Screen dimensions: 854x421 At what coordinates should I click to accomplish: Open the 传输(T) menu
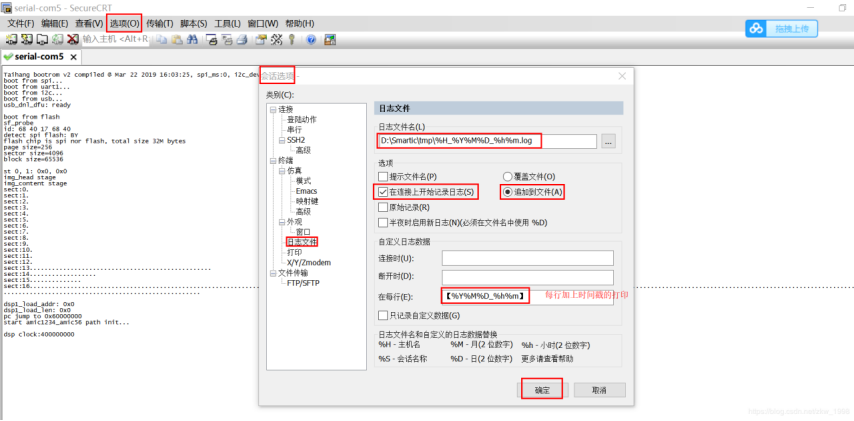160,23
